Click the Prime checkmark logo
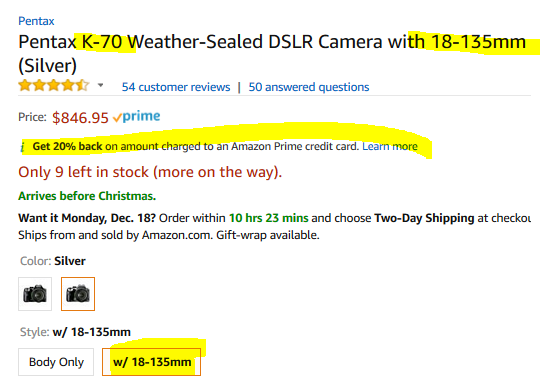This screenshot has height=387, width=540. click(137, 117)
